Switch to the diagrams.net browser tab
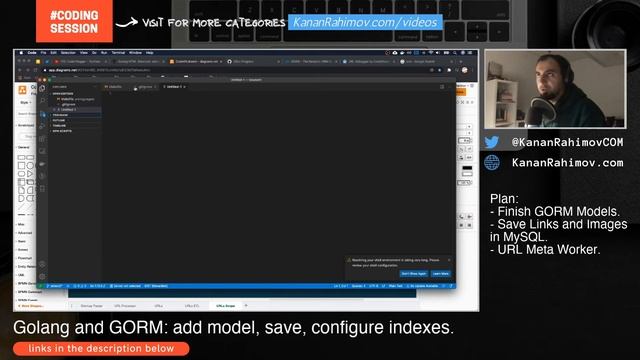The width and height of the screenshot is (640, 360). click(196, 61)
